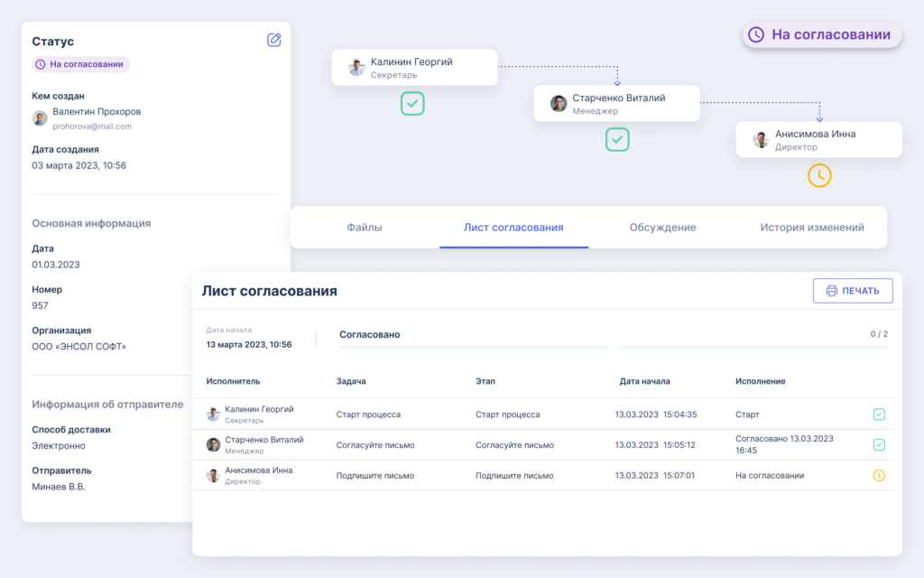Open the Калинин Георгий workflow card
This screenshot has height=578, width=924.
pyautogui.click(x=414, y=68)
